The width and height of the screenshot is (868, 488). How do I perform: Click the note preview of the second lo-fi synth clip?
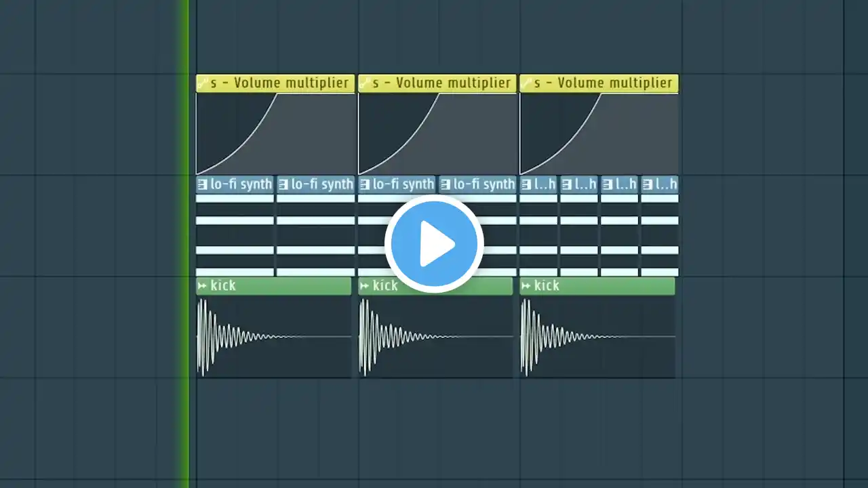pos(315,235)
